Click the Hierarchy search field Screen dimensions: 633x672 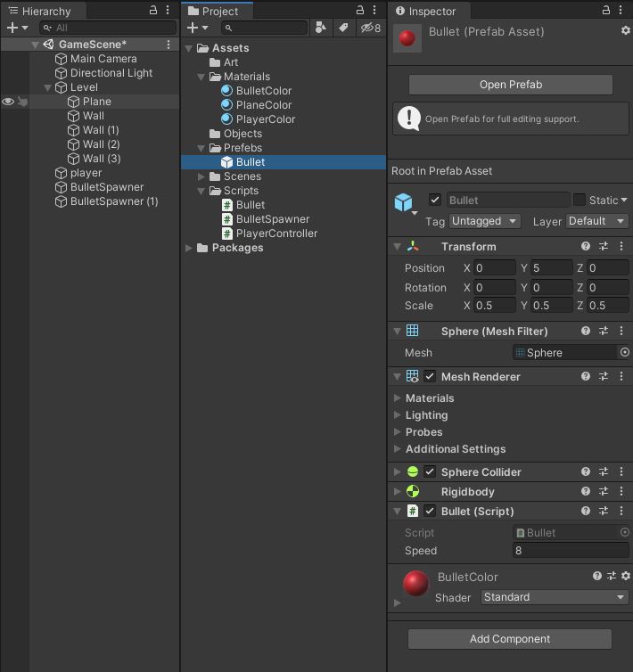click(108, 28)
